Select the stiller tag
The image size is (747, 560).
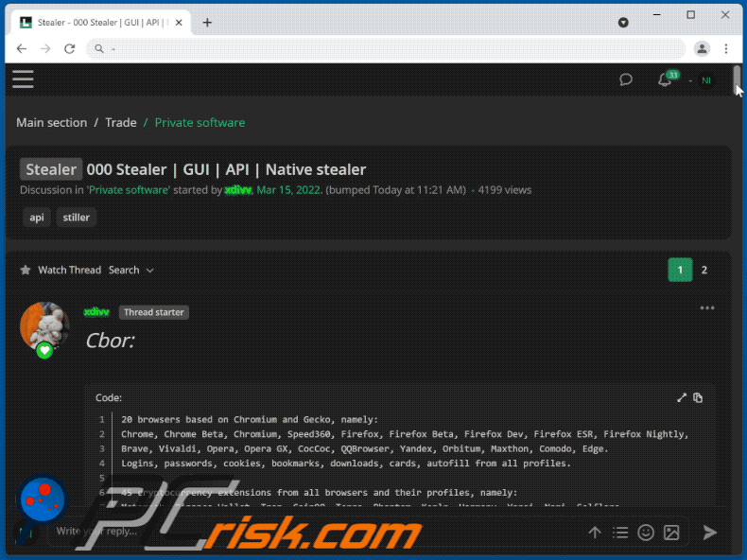coord(77,218)
